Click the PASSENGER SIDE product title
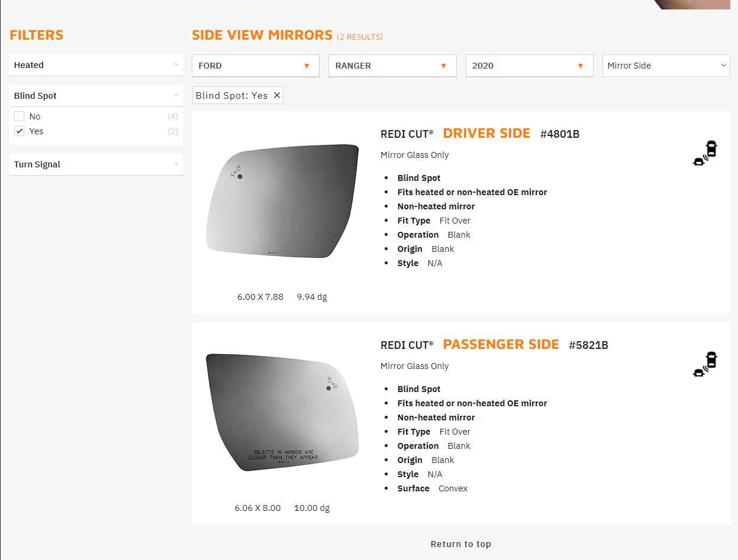The width and height of the screenshot is (738, 560). pos(501,345)
